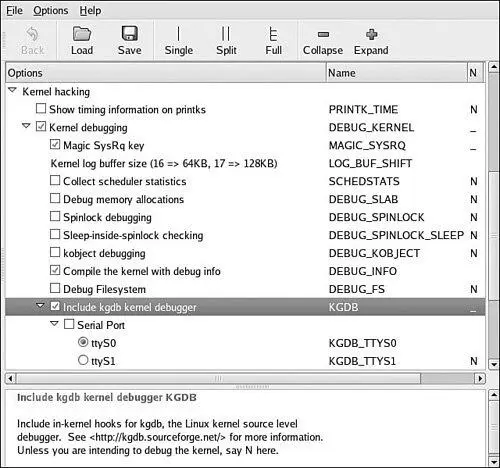Switch to Full tree view mode
500x468 pixels.
pyautogui.click(x=273, y=34)
